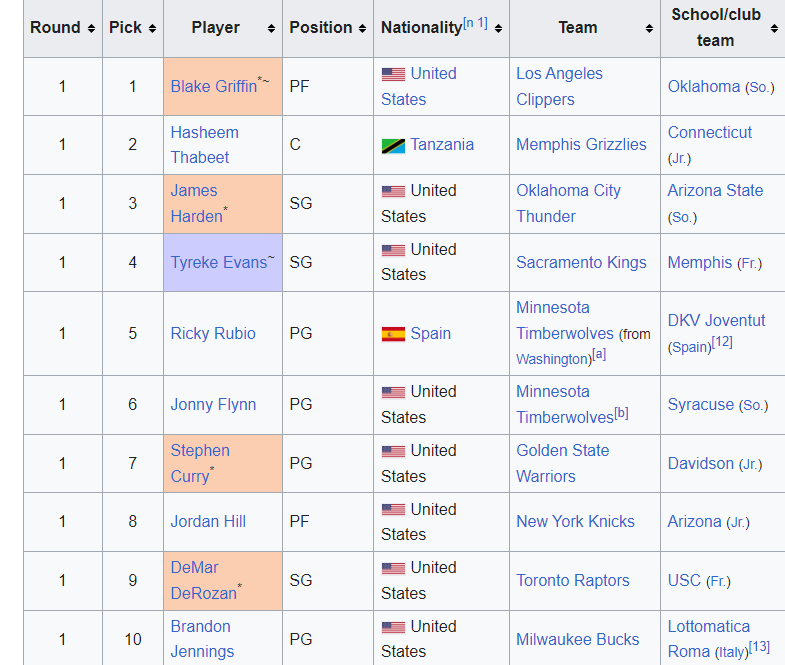The image size is (785, 665).
Task: Sort by School/club team column arrows
Action: coord(774,29)
